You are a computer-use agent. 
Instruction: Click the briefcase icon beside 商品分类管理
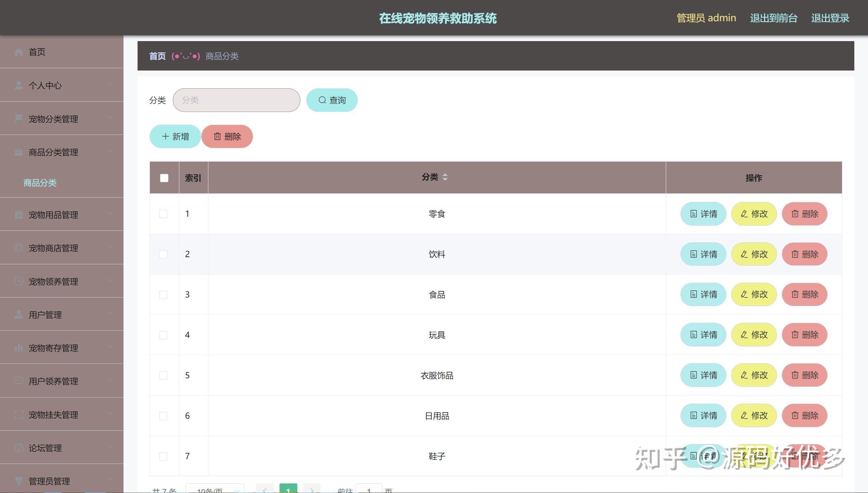19,152
